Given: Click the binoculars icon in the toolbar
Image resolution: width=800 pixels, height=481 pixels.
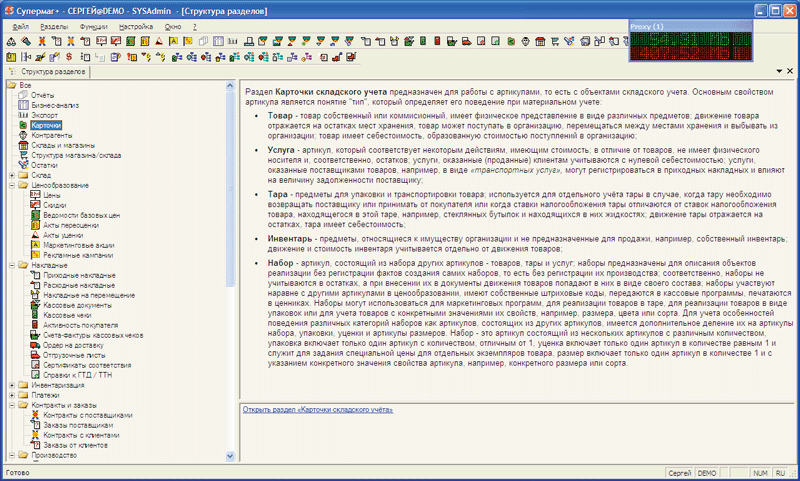Looking at the screenshot, I should tap(11, 42).
